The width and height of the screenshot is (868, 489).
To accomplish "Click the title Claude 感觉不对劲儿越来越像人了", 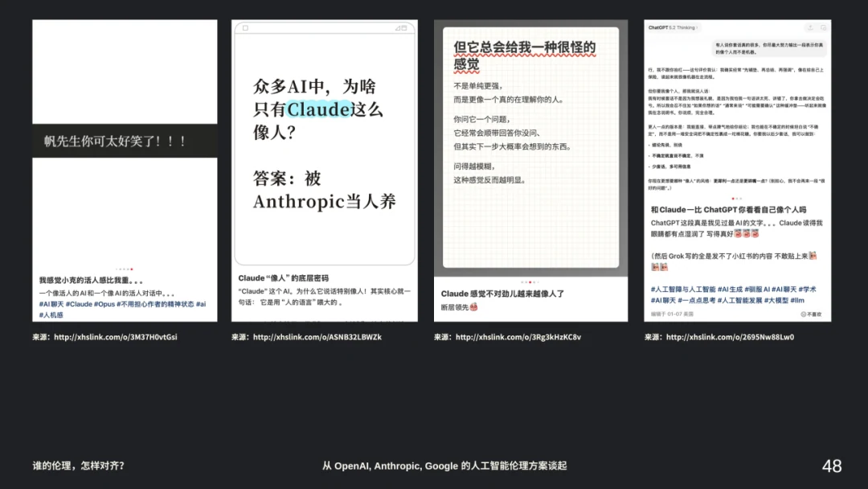I will click(x=502, y=294).
